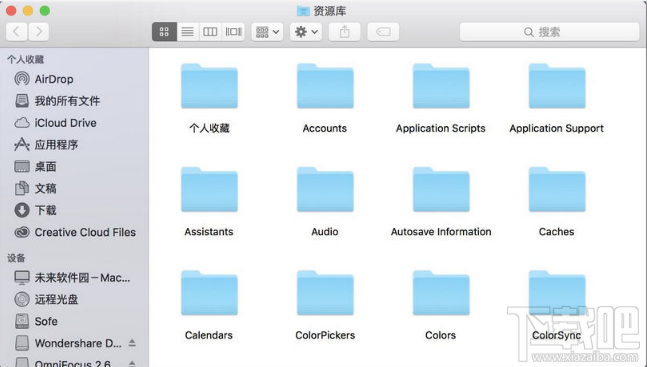Go back with the left arrow button
Image resolution: width=647 pixels, height=367 pixels.
coord(17,32)
